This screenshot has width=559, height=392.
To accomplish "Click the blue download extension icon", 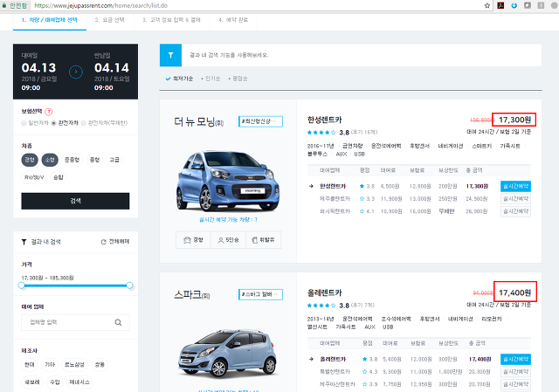I will click(x=514, y=5).
